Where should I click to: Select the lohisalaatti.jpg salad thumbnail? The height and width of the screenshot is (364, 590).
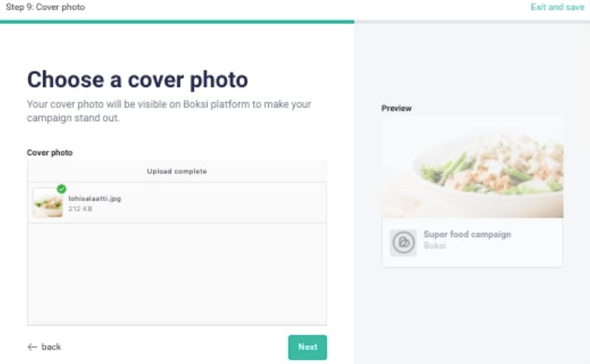pos(48,203)
